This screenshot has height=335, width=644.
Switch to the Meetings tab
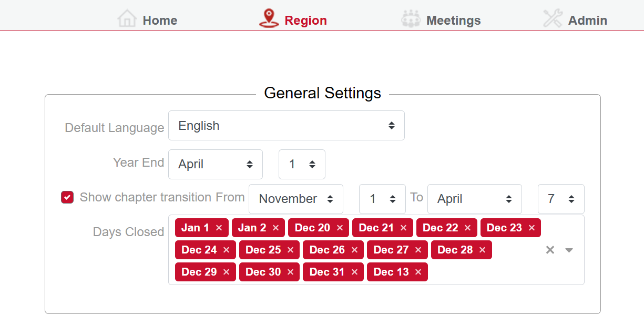pos(453,21)
